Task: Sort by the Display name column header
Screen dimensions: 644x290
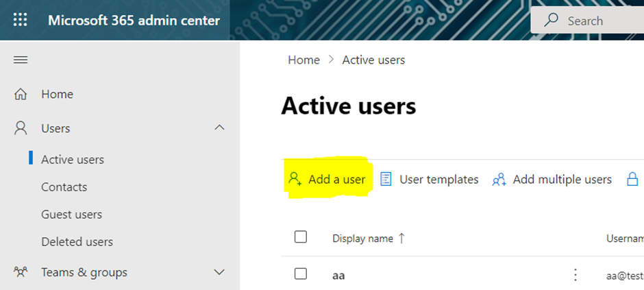Action: click(362, 239)
